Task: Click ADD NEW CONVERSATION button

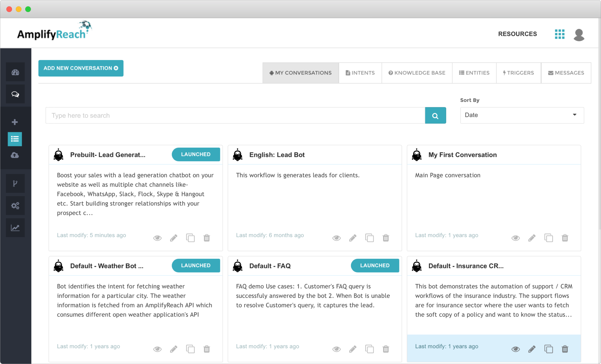Action: 81,68
